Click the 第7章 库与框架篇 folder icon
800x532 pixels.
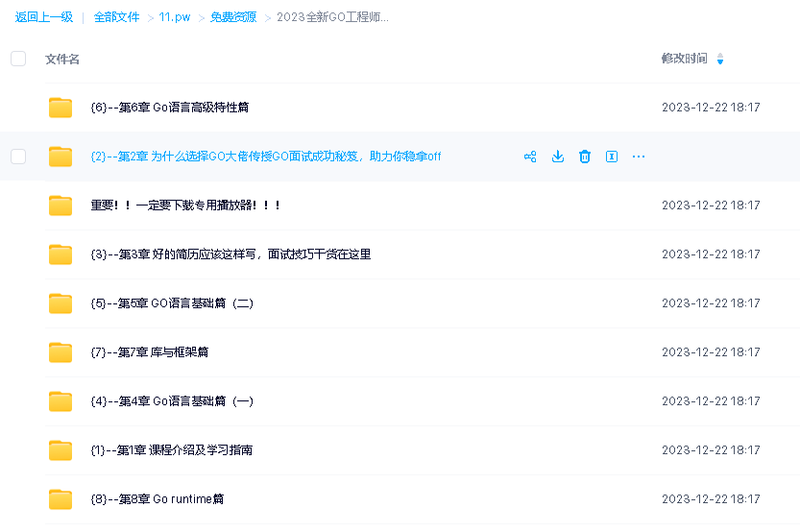click(61, 352)
